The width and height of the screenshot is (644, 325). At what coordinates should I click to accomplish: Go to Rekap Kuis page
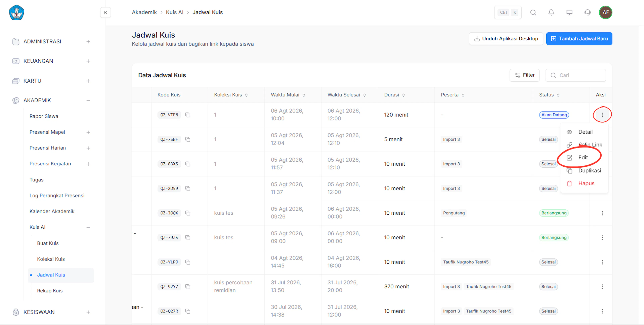[50, 291]
